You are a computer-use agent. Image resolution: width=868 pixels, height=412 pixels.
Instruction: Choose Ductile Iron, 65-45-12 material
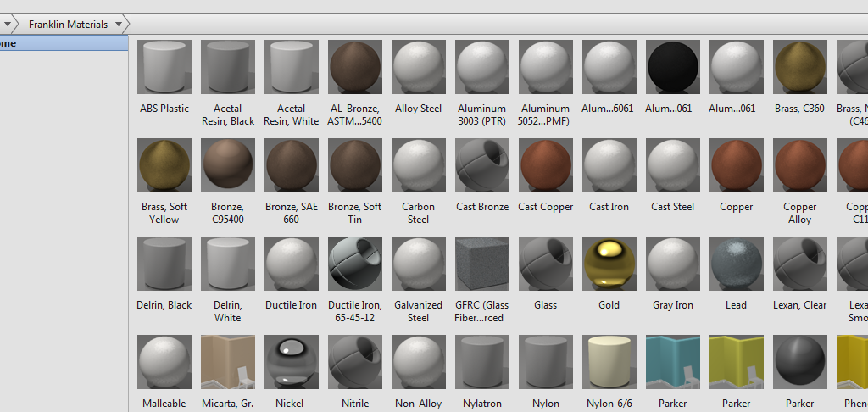click(x=355, y=264)
